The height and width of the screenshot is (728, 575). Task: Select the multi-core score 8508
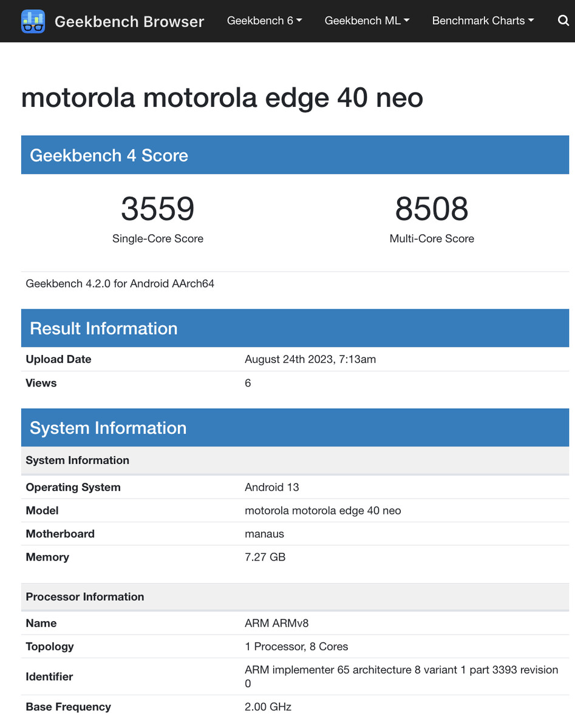(432, 209)
